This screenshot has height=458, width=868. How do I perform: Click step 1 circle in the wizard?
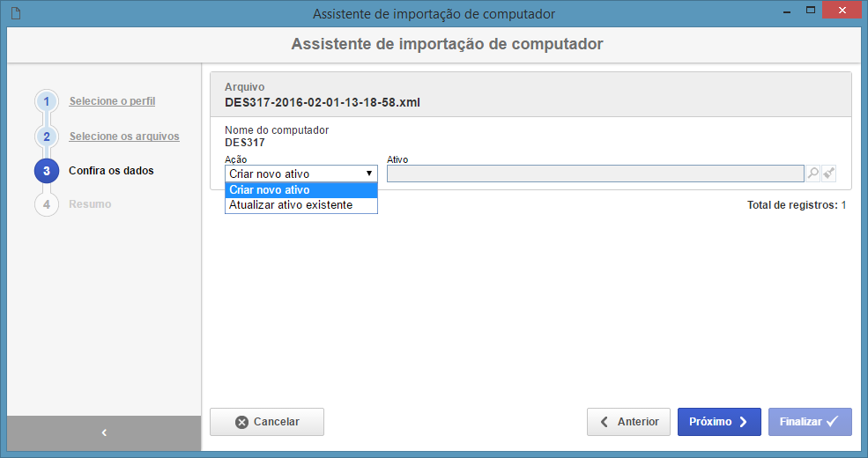(47, 102)
